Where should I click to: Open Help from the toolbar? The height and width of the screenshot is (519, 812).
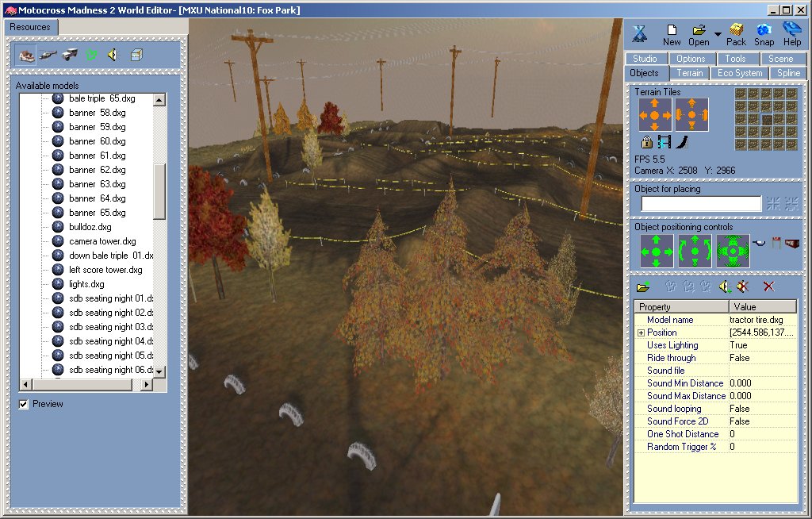pos(792,35)
